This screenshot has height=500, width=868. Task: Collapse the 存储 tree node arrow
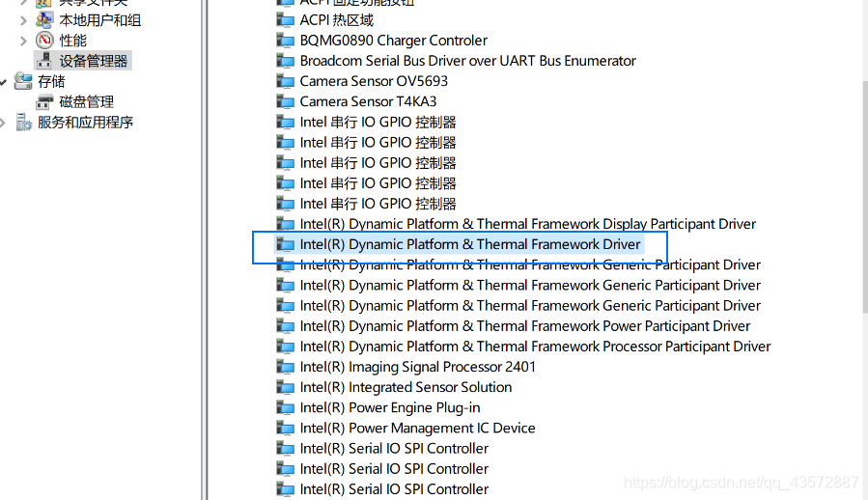(3, 82)
